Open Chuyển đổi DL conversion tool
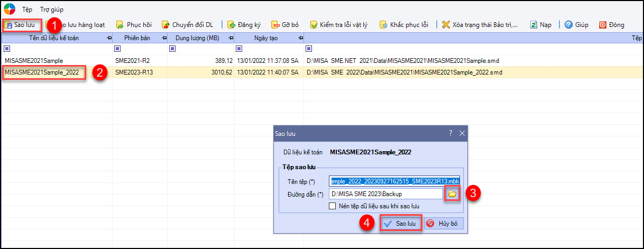This screenshot has height=249, width=644. 165,25
